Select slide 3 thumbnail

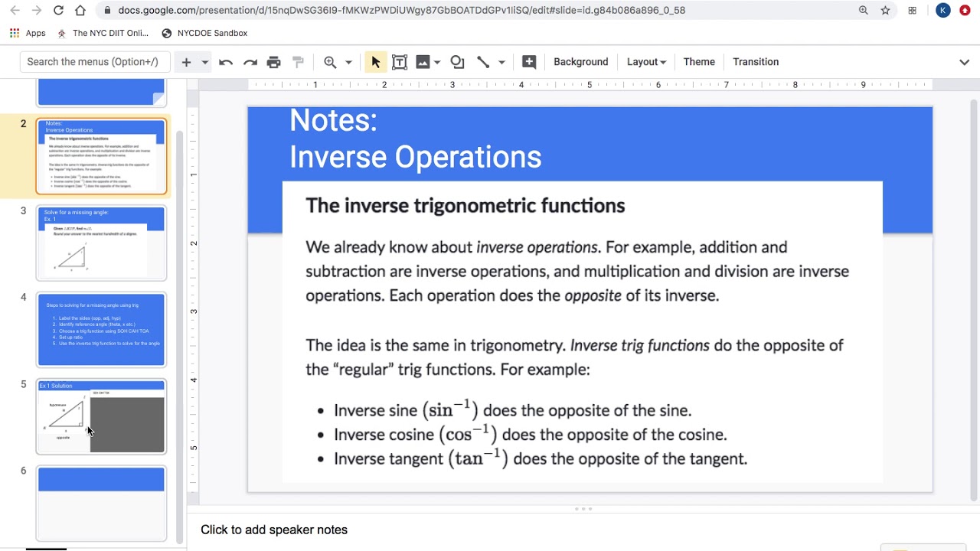[x=101, y=243]
